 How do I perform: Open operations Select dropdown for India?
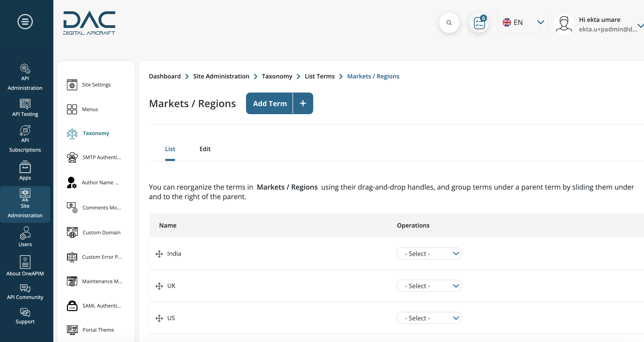point(429,253)
